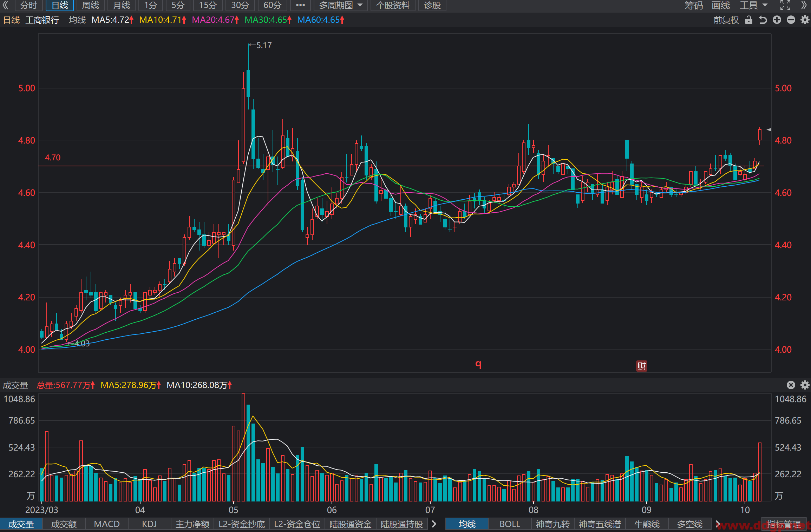Click the MA5:4.72 legend value
811x532 pixels.
(x=112, y=20)
